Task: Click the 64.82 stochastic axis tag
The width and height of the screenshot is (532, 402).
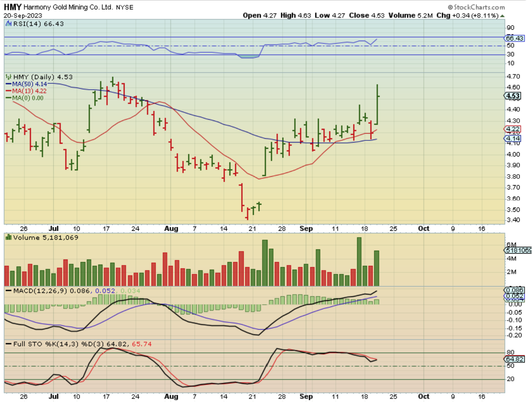Action: 515,359
